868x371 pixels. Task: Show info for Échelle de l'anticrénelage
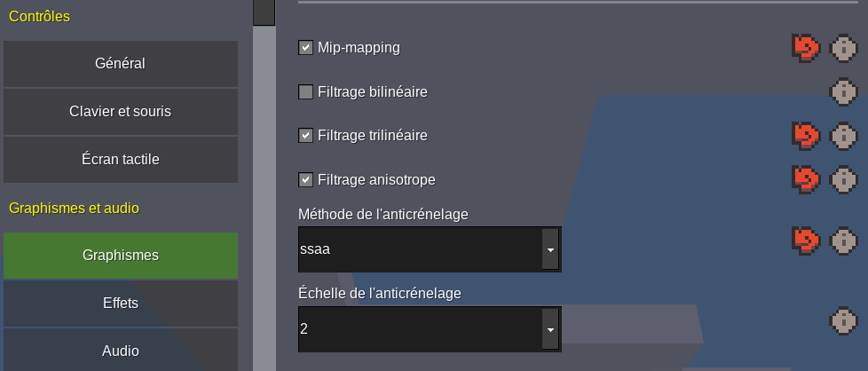[843, 320]
